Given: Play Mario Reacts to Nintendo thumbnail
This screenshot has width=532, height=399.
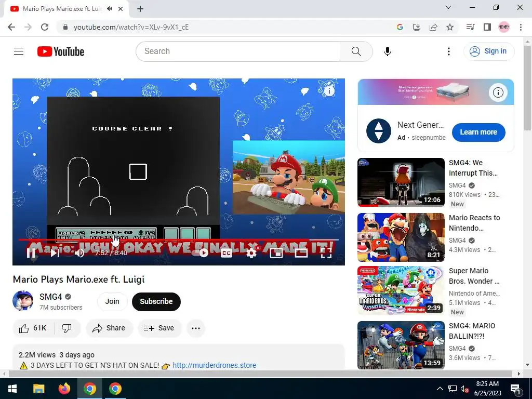Looking at the screenshot, I should click(x=401, y=237).
